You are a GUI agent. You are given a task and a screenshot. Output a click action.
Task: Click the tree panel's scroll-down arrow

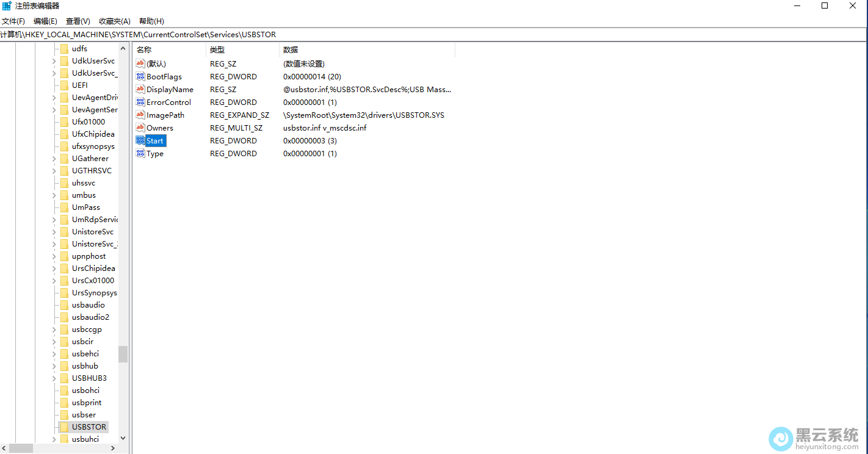pos(123,438)
